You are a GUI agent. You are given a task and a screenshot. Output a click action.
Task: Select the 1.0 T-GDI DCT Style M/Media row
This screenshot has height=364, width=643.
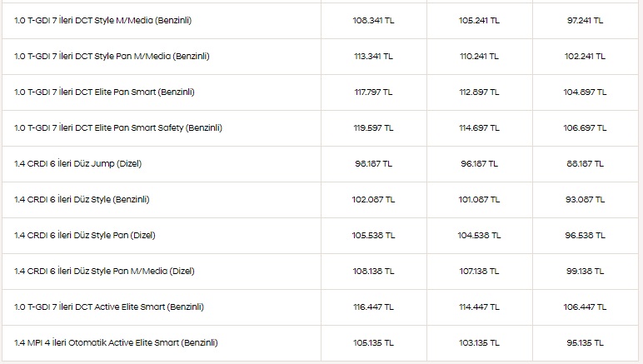pos(320,21)
